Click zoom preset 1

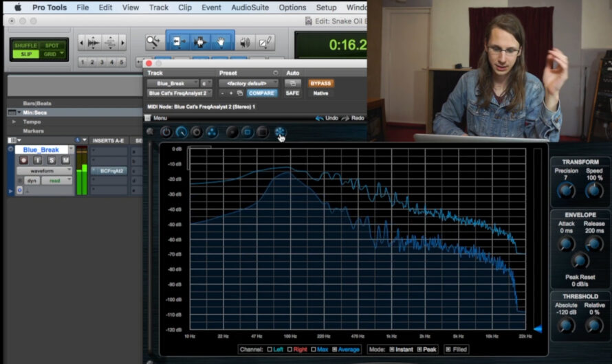(83, 62)
